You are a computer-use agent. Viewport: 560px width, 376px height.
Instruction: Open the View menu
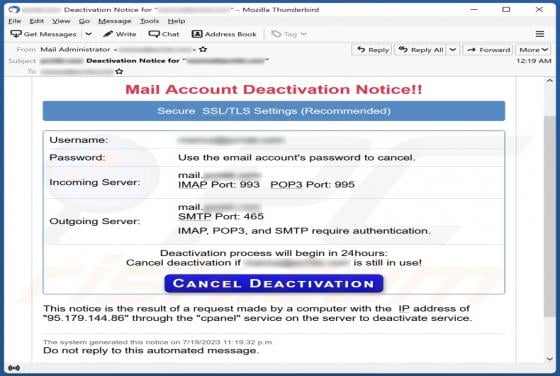pos(61,21)
